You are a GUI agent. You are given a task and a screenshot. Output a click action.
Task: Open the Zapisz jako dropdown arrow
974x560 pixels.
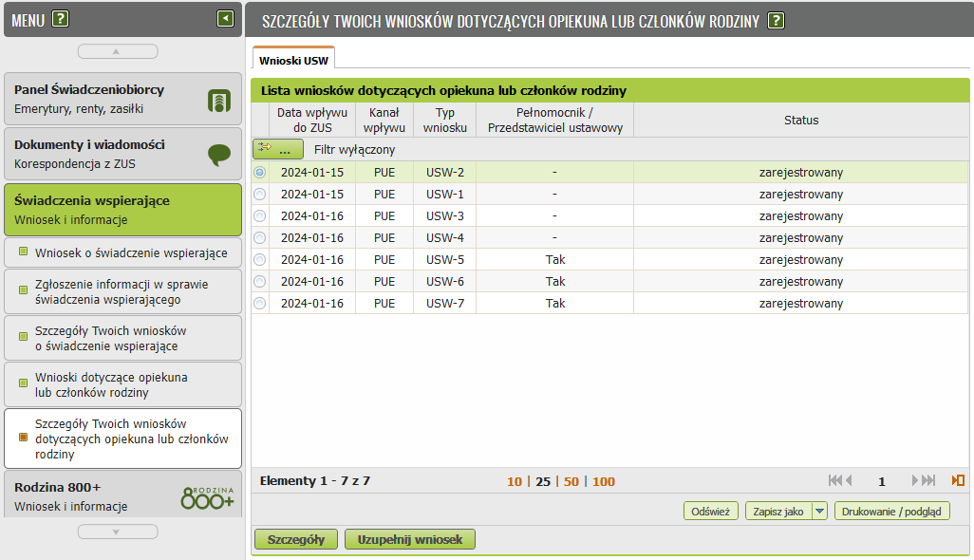pyautogui.click(x=820, y=511)
